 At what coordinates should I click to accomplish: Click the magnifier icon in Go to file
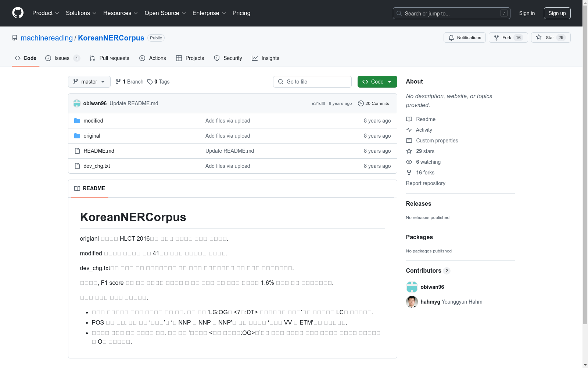[x=281, y=82]
